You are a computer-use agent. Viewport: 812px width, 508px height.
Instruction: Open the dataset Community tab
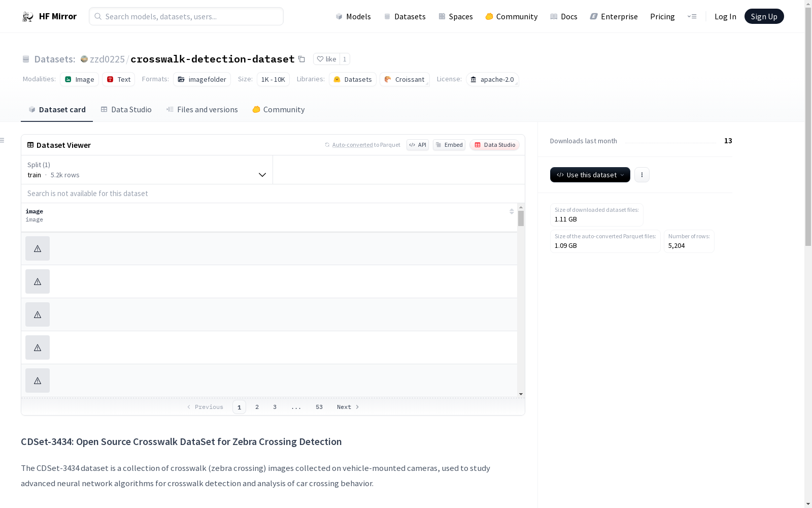click(x=279, y=110)
